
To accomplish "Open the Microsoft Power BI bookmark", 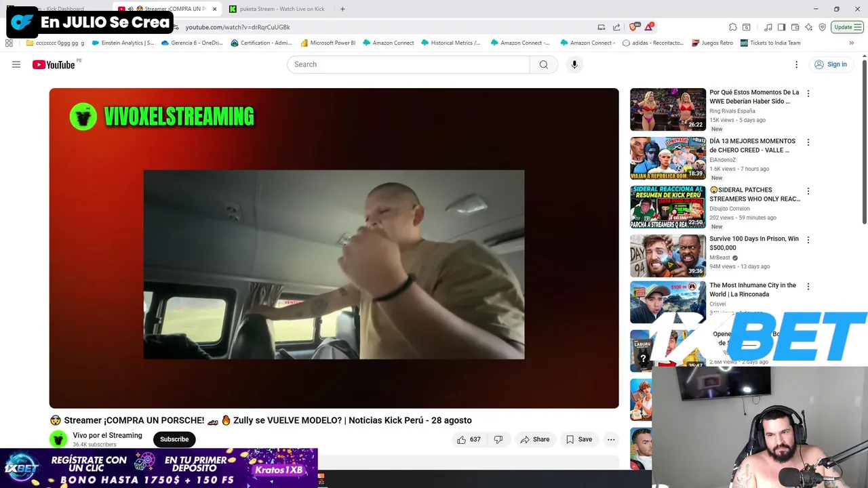I will coord(328,43).
